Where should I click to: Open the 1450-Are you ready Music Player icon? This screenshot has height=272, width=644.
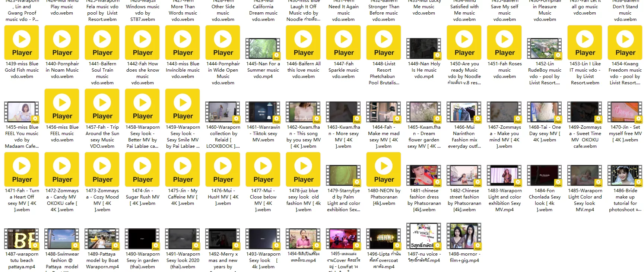pyautogui.click(x=464, y=43)
